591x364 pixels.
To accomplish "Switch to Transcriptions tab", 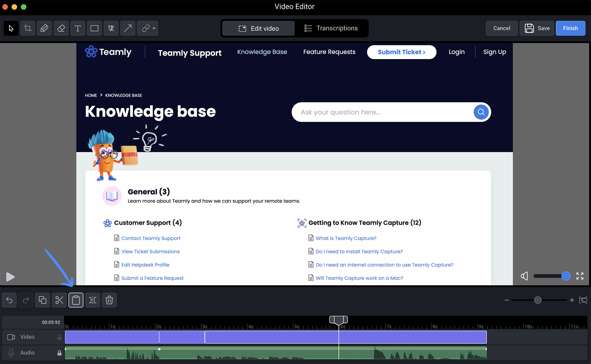I will tap(331, 28).
